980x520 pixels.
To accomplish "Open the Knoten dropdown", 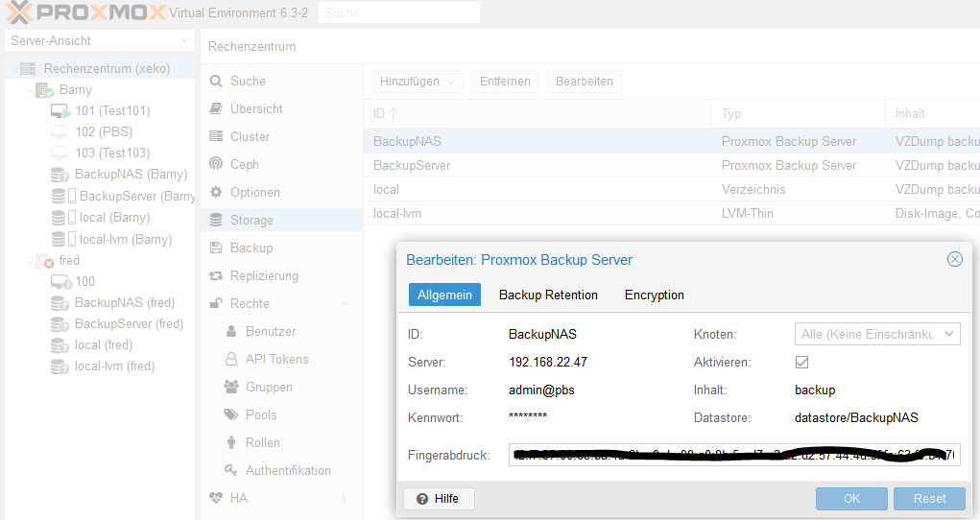I will click(x=877, y=334).
